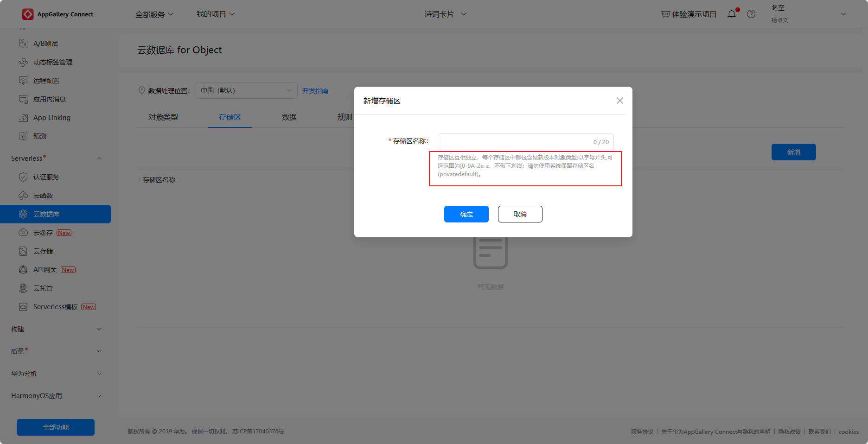Image resolution: width=868 pixels, height=444 pixels.
Task: Click the 云数据库 for Object page title
Action: 179,50
